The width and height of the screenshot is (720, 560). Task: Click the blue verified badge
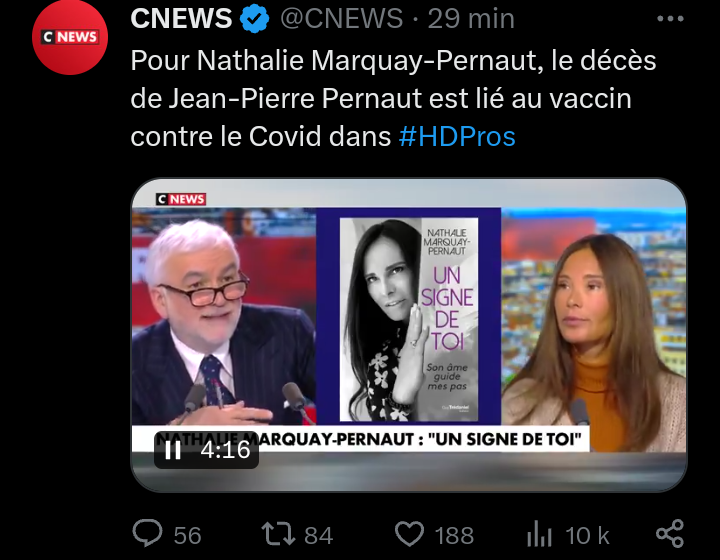click(x=255, y=19)
